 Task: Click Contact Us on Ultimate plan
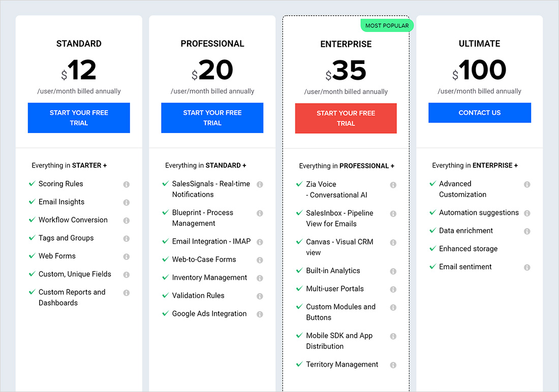(x=479, y=113)
